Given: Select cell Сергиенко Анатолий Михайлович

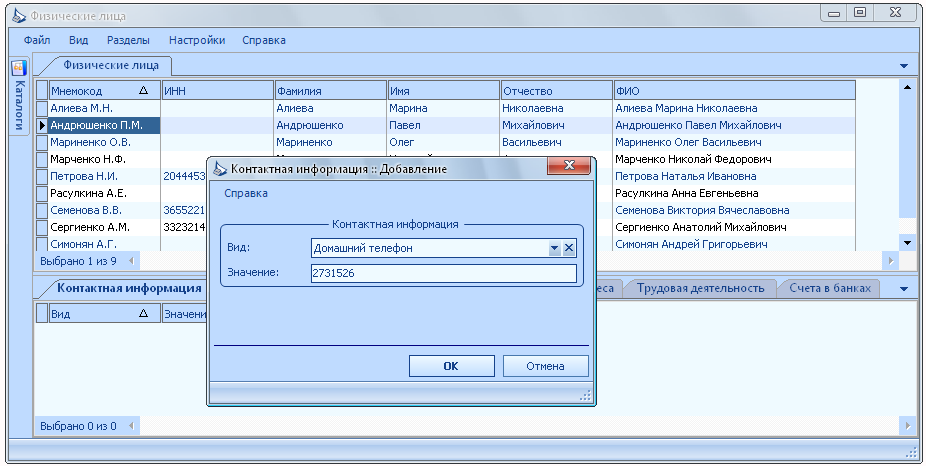Looking at the screenshot, I should coord(735,227).
